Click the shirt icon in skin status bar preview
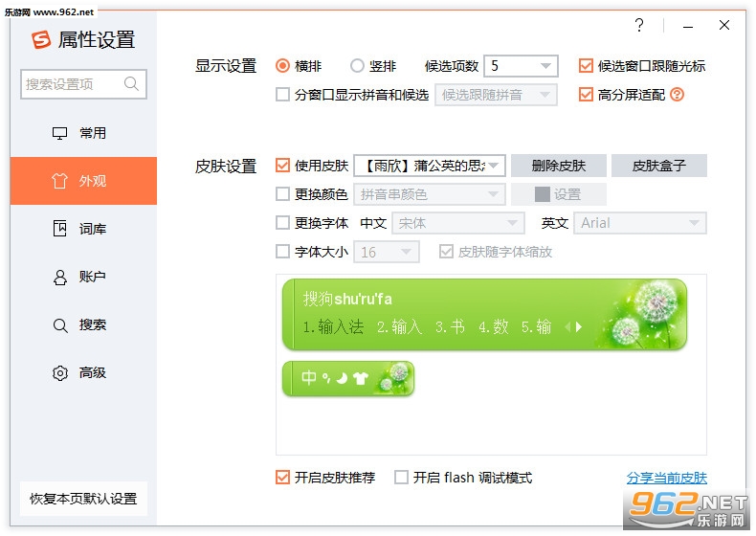 tap(360, 378)
